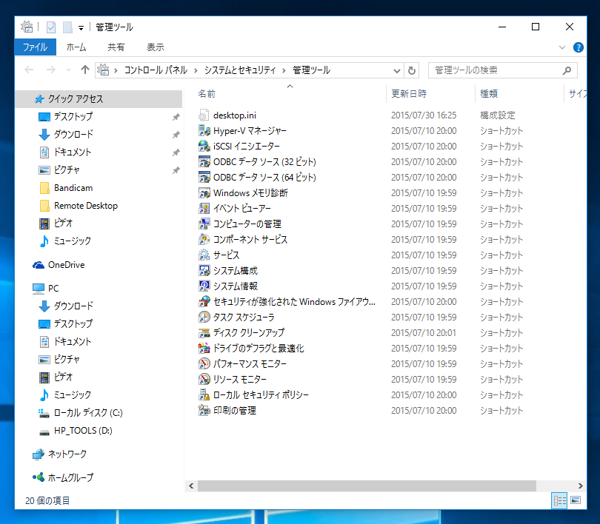This screenshot has width=600, height=524.
Task: Switch to the 表示 ribbon tab
Action: [156, 47]
